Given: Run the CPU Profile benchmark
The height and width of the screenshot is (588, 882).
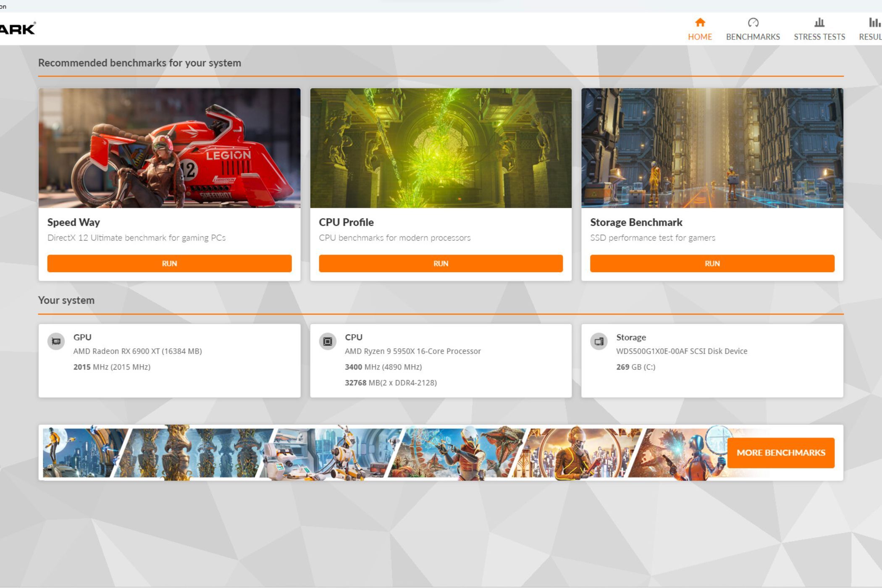Looking at the screenshot, I should 441,263.
